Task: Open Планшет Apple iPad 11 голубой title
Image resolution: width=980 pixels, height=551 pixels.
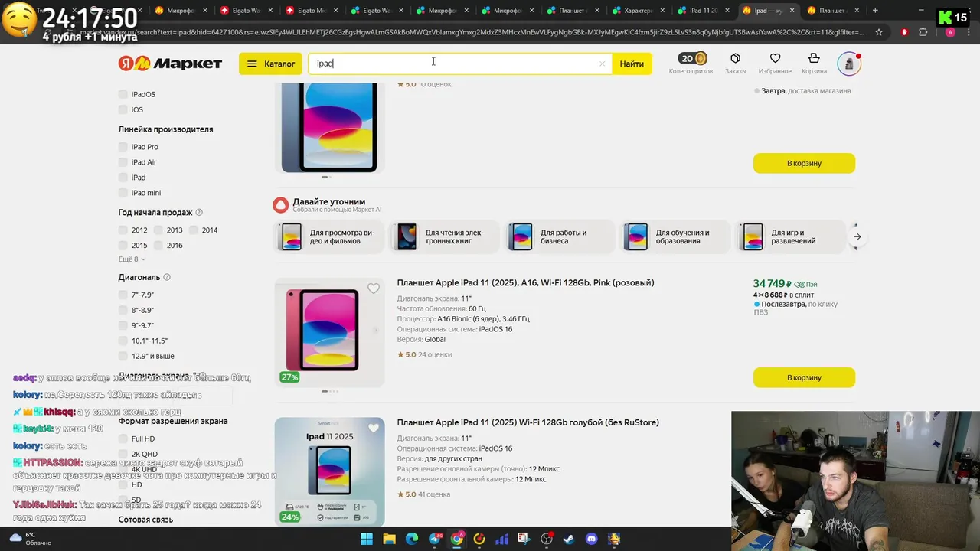Action: [x=528, y=422]
